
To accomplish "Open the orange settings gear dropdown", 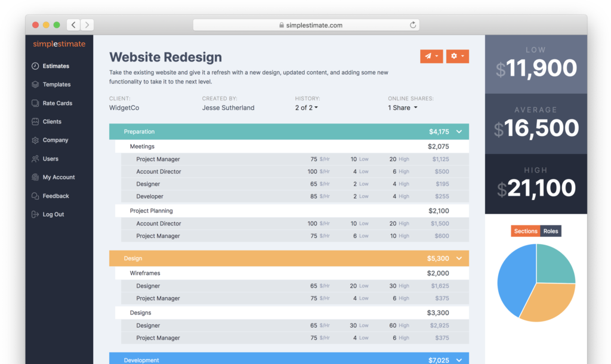I will tap(457, 56).
